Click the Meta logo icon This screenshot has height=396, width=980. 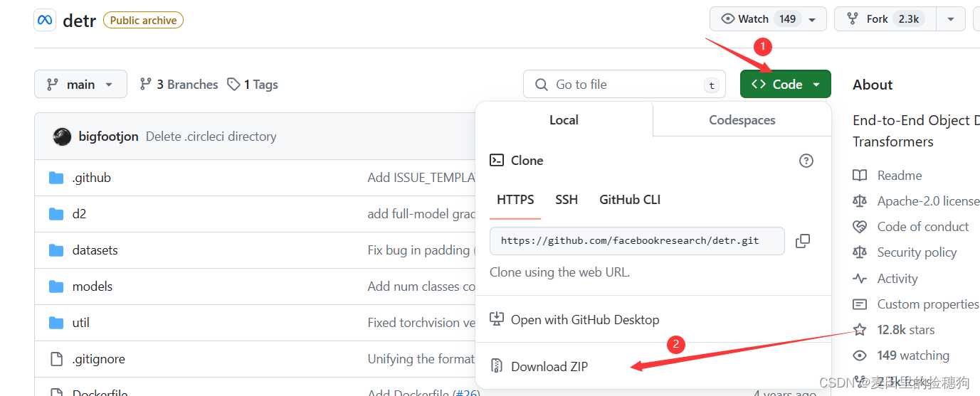coord(45,20)
